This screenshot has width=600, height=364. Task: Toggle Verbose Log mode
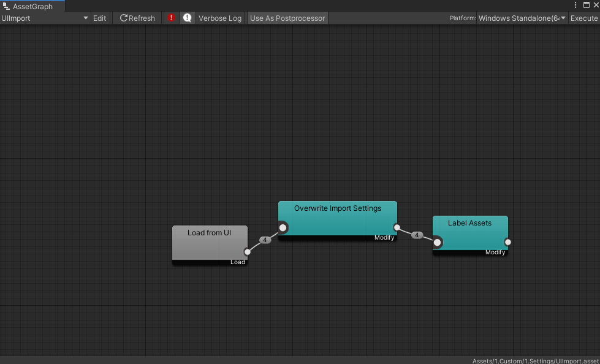(219, 18)
